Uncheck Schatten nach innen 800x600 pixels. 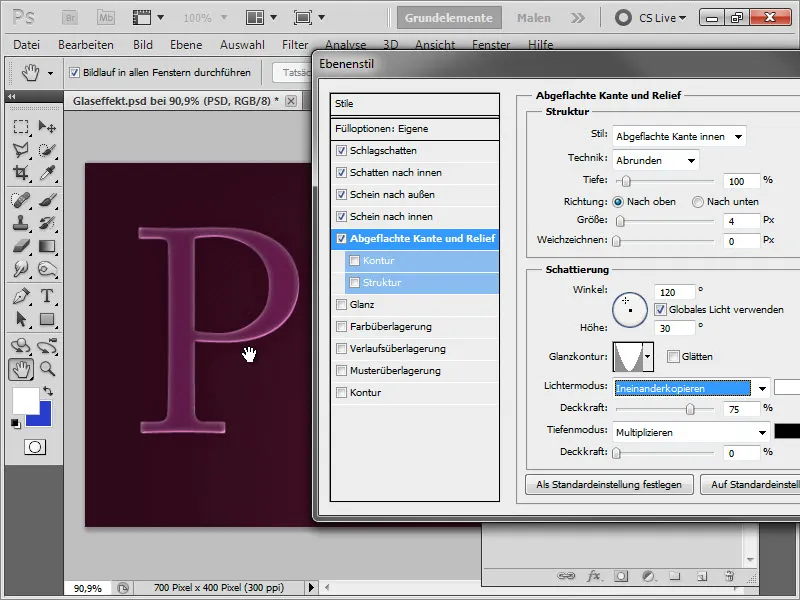(341, 172)
